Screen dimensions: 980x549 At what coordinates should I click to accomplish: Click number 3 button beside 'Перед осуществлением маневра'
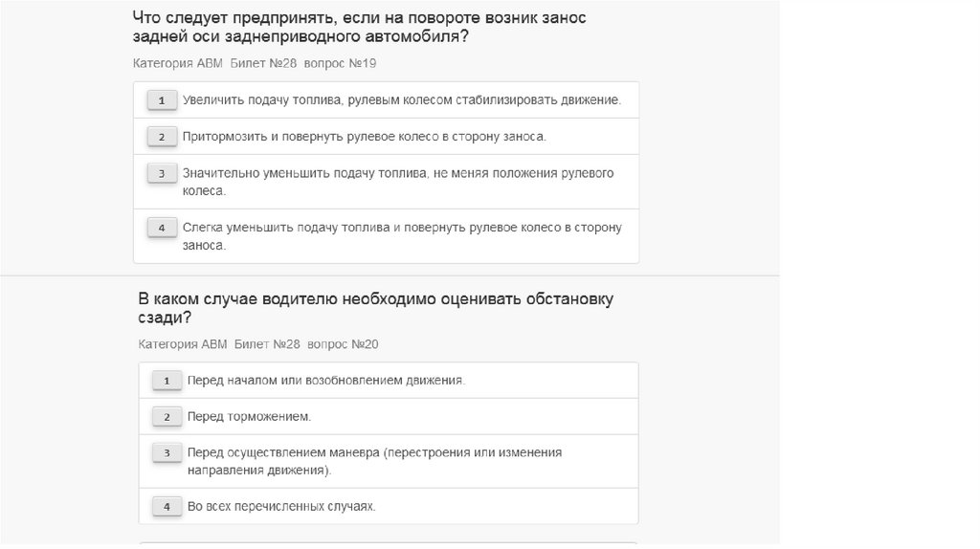[x=167, y=453]
